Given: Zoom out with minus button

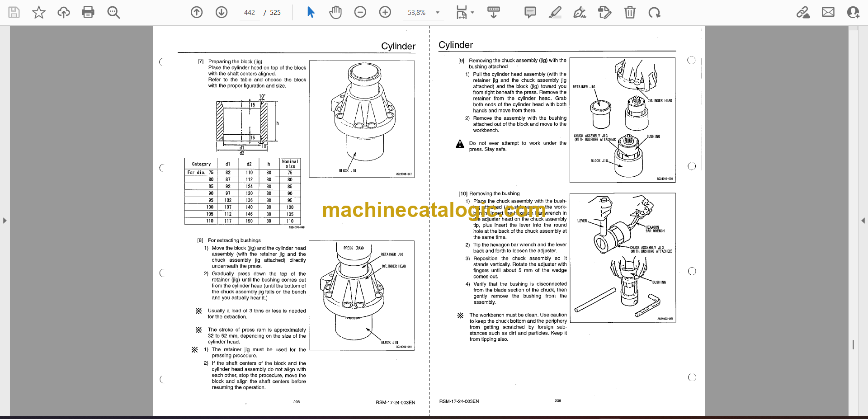Looking at the screenshot, I should click(360, 12).
